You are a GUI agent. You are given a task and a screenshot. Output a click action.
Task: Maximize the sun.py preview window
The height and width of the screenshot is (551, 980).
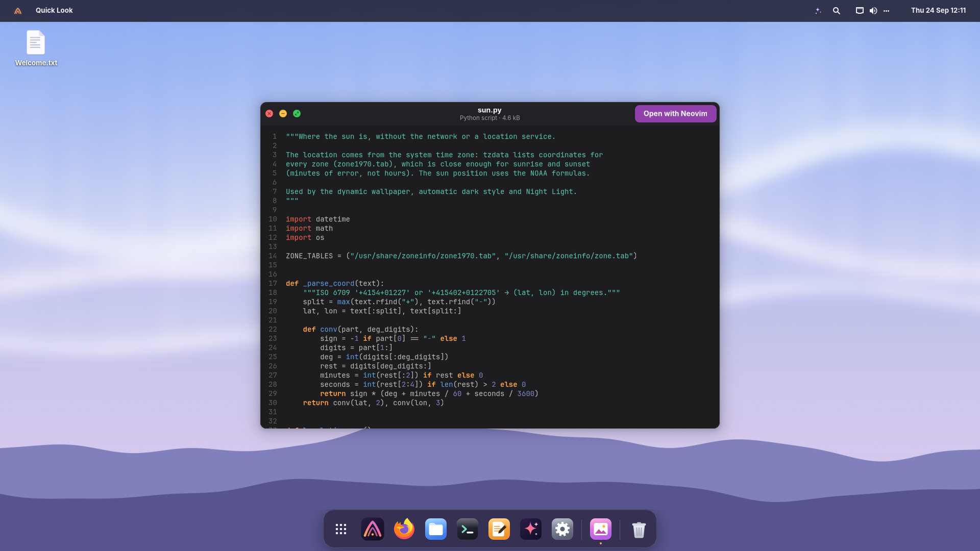click(297, 114)
